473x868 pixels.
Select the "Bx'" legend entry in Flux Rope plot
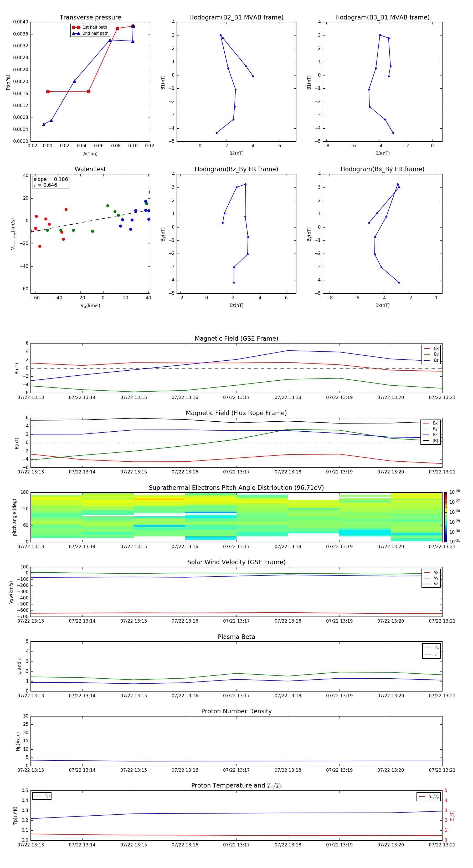pyautogui.click(x=431, y=423)
